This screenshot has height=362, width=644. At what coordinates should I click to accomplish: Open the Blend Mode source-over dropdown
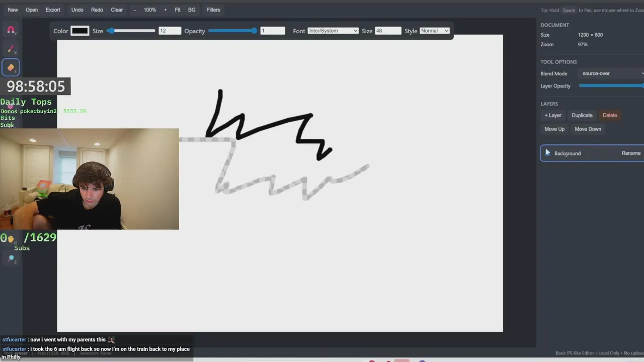(611, 73)
